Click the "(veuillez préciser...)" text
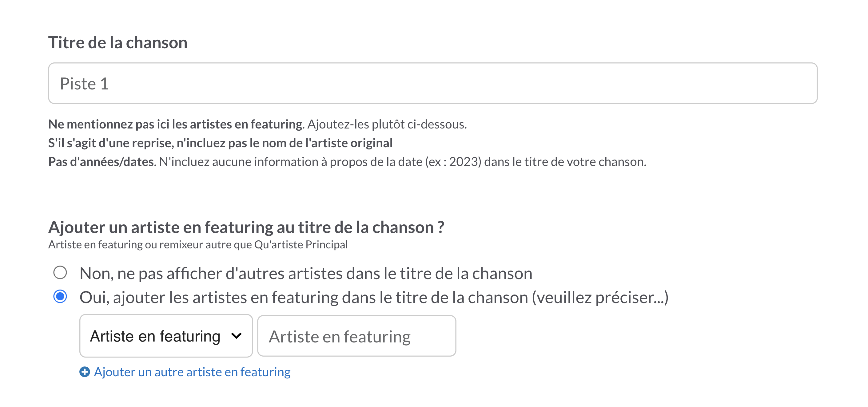 click(x=600, y=297)
